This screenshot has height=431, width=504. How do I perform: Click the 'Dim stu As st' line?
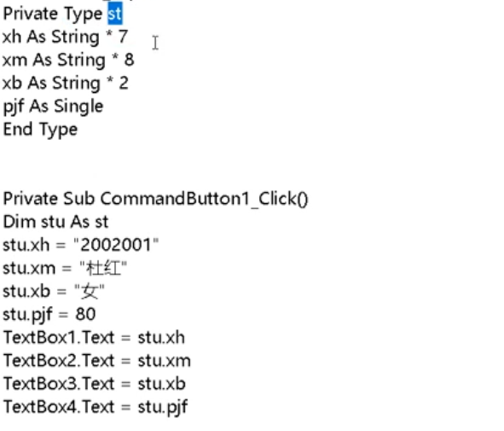pyautogui.click(x=55, y=222)
